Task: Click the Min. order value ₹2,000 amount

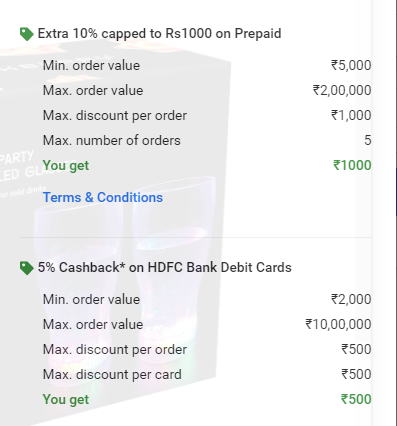Action: tap(351, 299)
